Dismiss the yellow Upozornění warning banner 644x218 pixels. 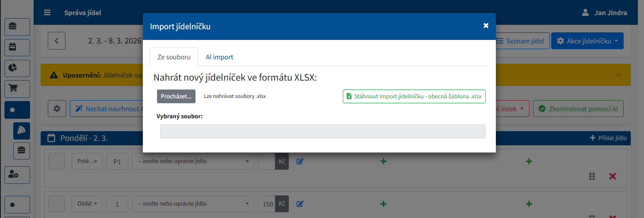(x=618, y=75)
